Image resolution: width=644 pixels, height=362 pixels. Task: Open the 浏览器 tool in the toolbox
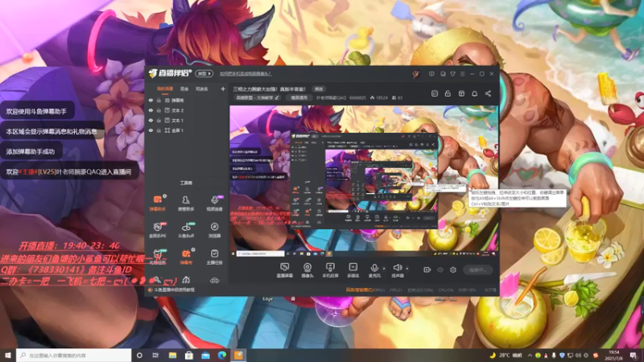coord(214,230)
